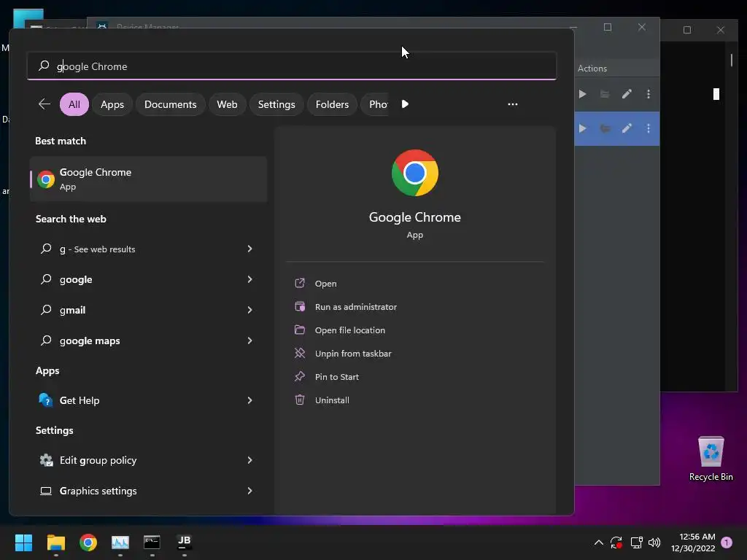
Task: Select the All filter tab
Action: point(74,104)
